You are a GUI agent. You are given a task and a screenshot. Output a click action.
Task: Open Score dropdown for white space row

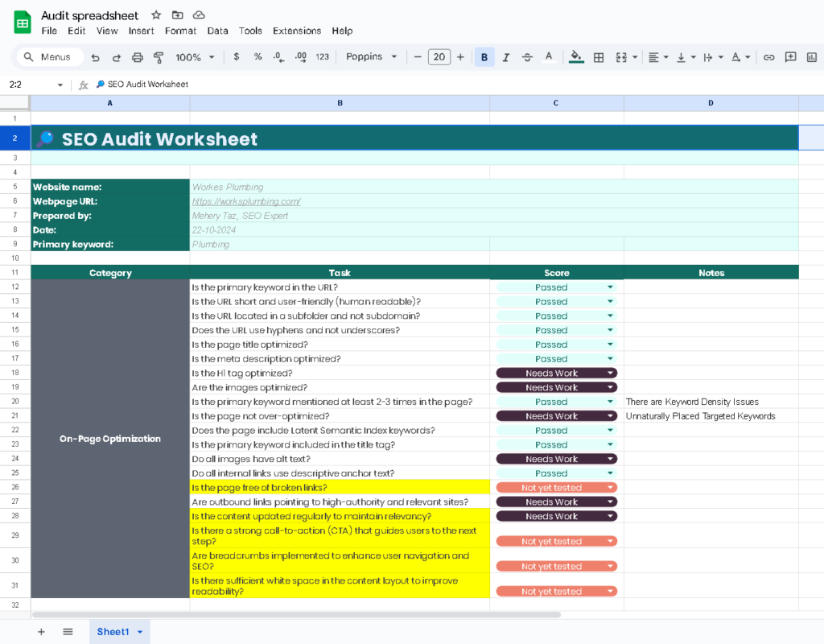point(610,592)
